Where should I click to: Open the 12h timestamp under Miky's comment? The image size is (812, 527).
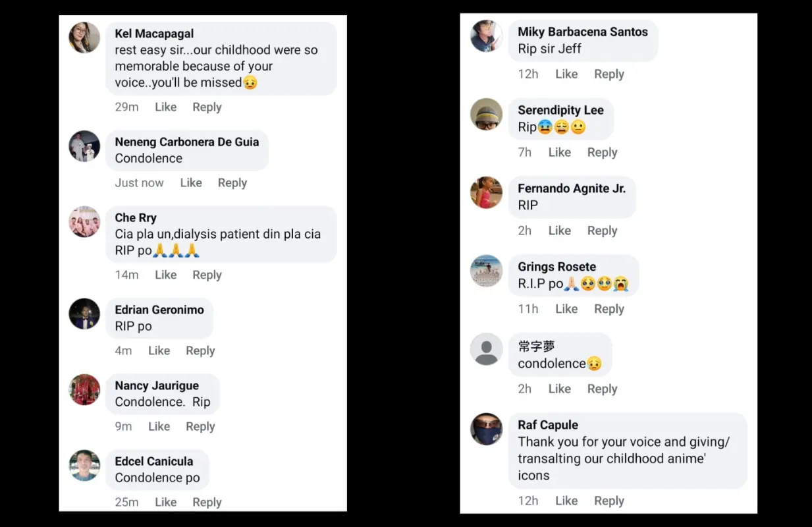pos(528,74)
